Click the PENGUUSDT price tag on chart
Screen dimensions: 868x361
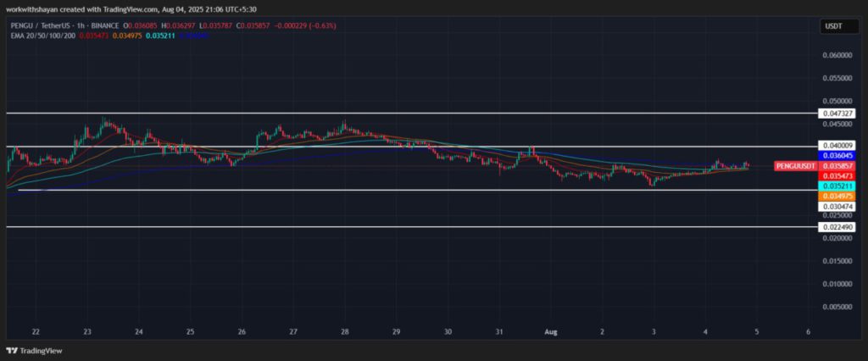(x=795, y=166)
